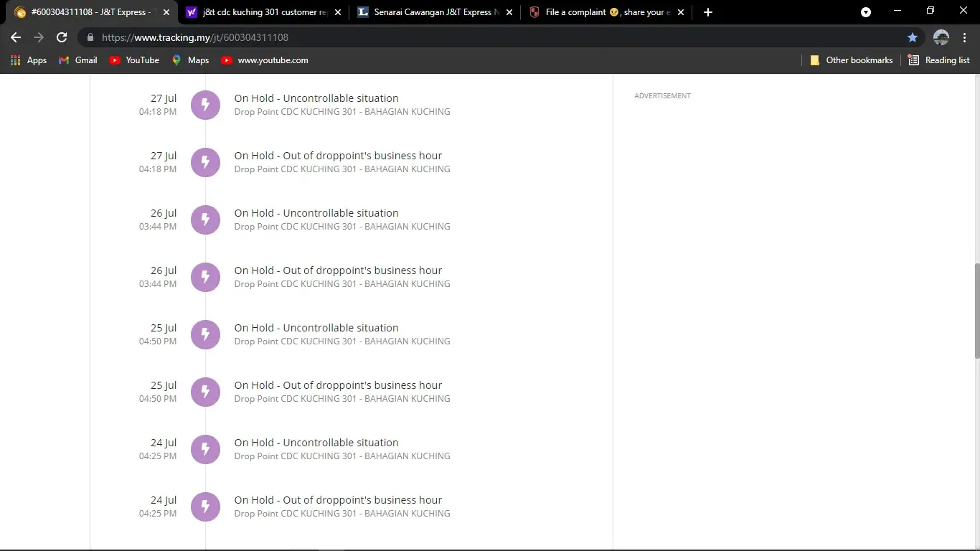Open the Reading list panel

click(x=938, y=60)
